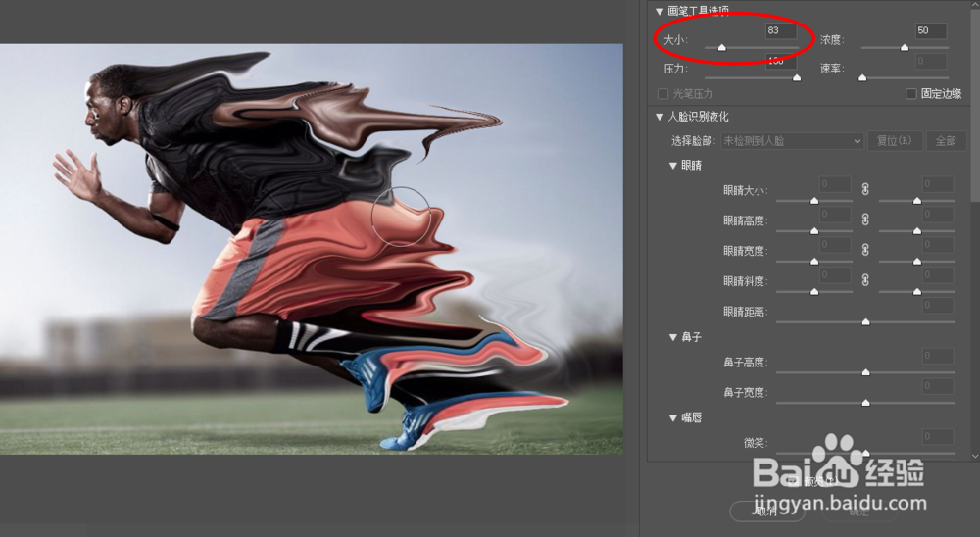Click the 压力 value field
980x537 pixels.
[x=781, y=61]
